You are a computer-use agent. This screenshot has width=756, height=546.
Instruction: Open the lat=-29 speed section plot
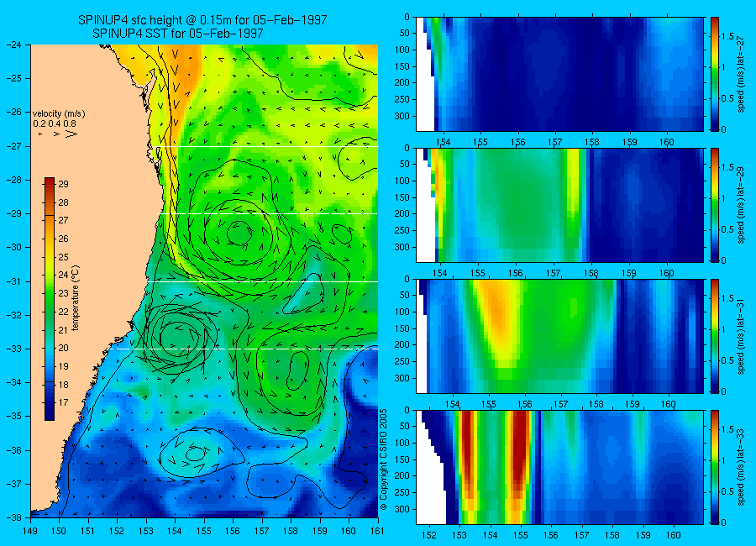tap(559, 206)
